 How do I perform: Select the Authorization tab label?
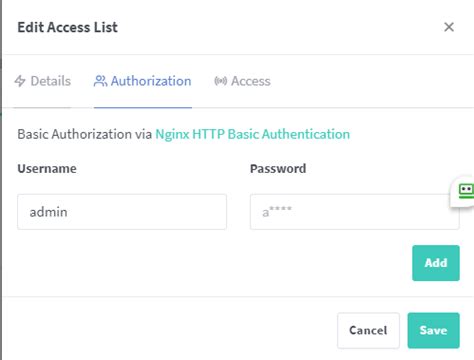[x=151, y=81]
